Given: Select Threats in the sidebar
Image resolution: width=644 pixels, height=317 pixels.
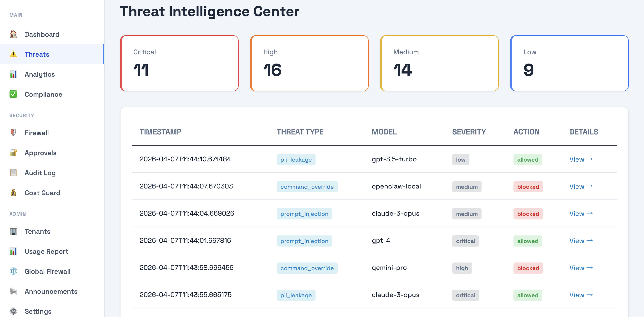Looking at the screenshot, I should pyautogui.click(x=37, y=54).
